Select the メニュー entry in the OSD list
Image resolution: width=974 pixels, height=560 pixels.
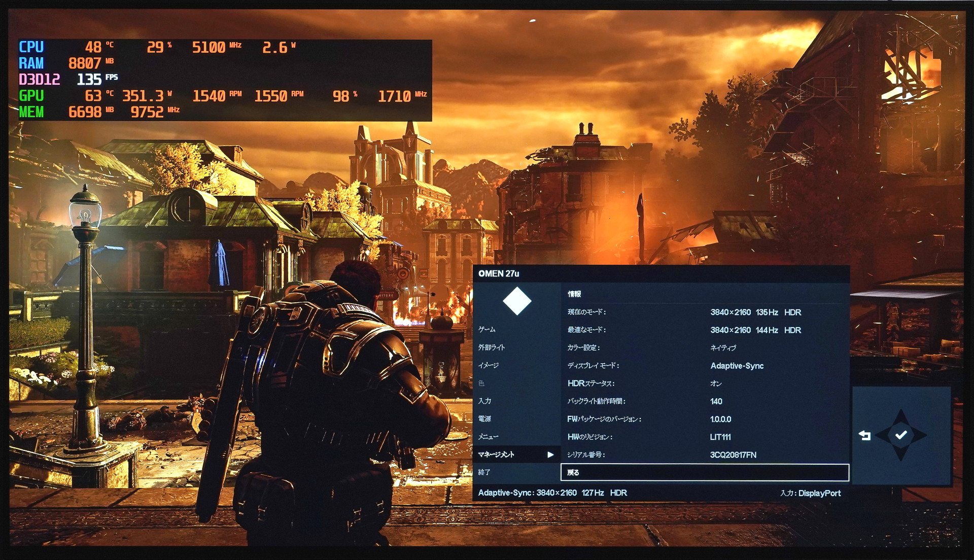click(488, 437)
